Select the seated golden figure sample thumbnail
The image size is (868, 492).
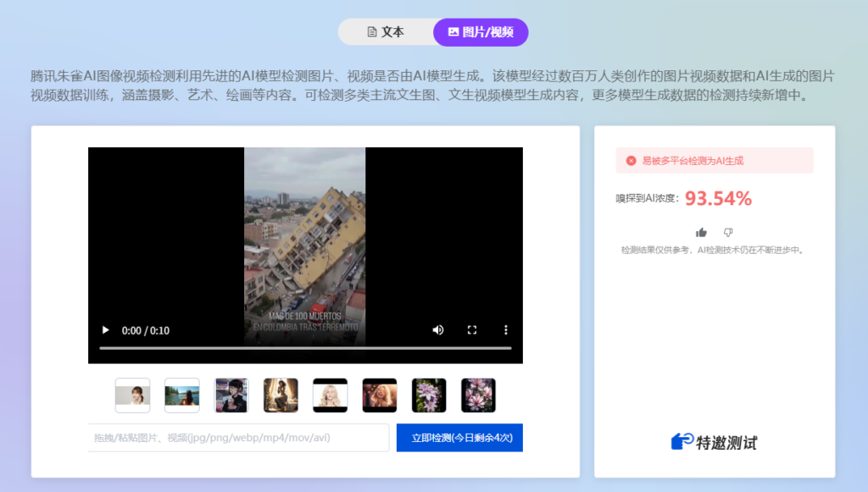(x=281, y=395)
